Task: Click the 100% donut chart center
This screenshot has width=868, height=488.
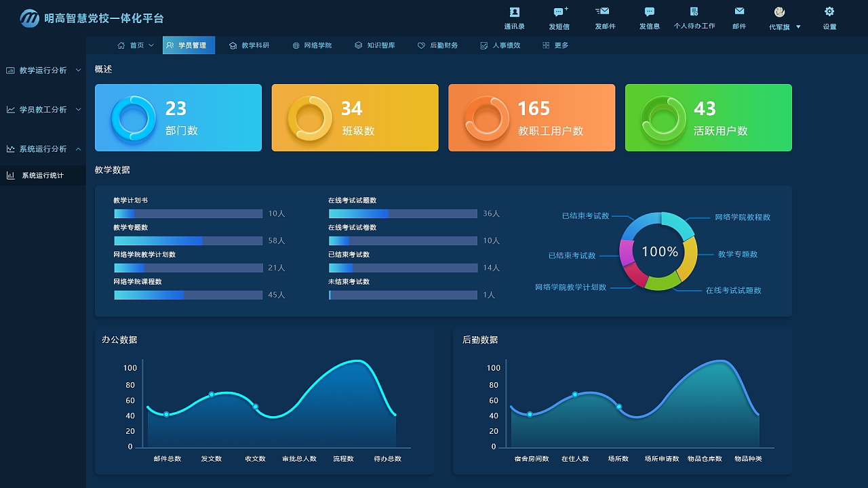Action: click(x=659, y=251)
